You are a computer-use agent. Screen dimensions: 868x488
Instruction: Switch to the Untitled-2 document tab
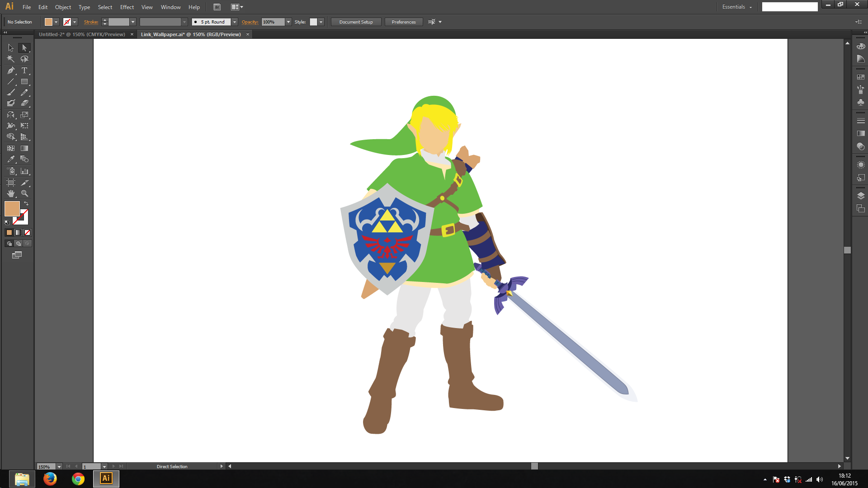pos(82,34)
